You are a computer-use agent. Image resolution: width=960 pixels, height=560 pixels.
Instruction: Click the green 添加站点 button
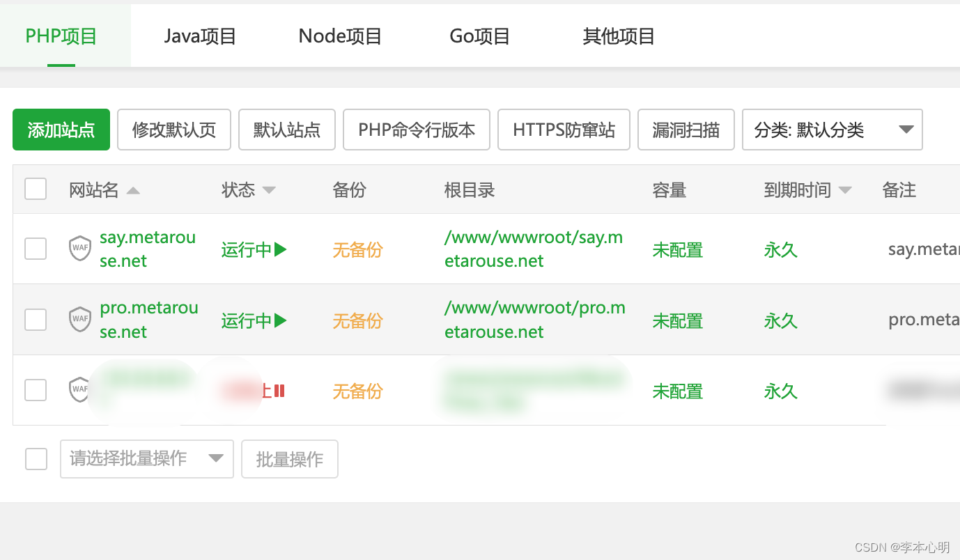coord(61,130)
